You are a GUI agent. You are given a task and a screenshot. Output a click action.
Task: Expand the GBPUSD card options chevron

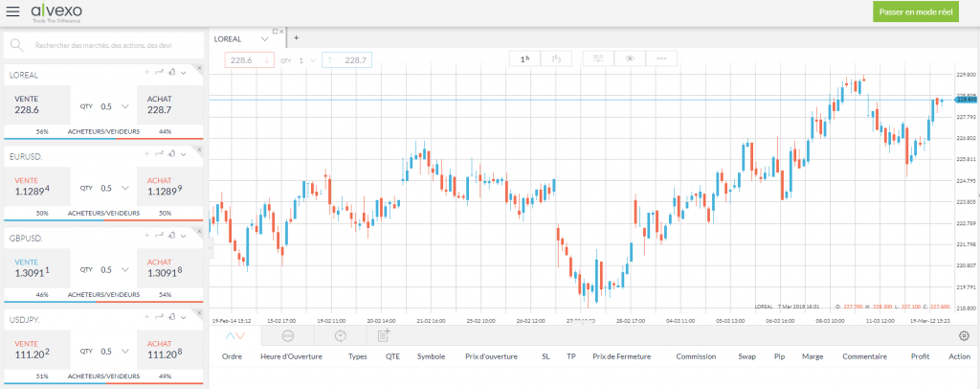pos(184,236)
